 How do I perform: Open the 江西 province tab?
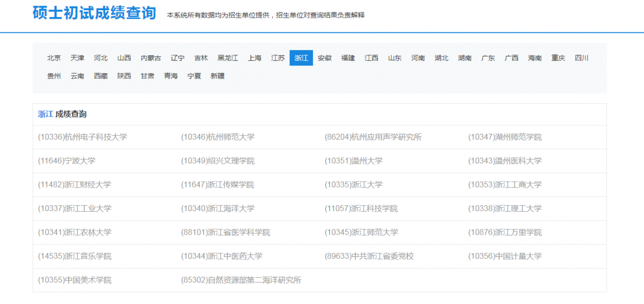click(x=371, y=58)
